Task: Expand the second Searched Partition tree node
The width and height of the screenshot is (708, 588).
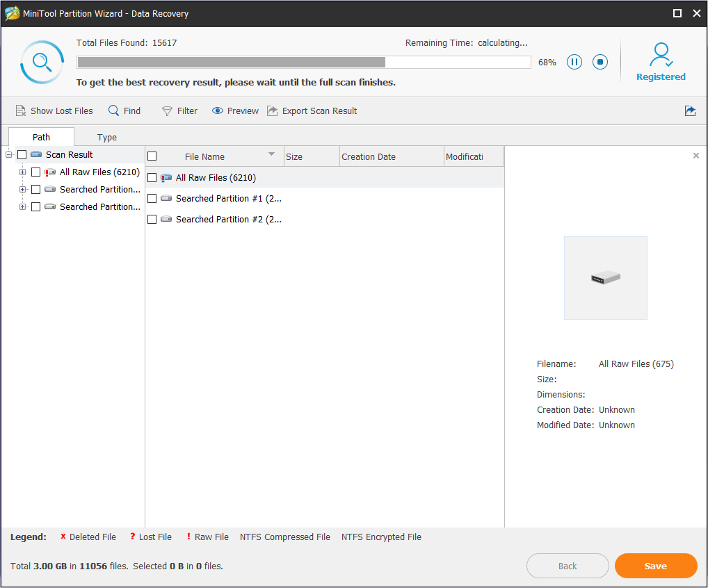Action: pos(22,206)
